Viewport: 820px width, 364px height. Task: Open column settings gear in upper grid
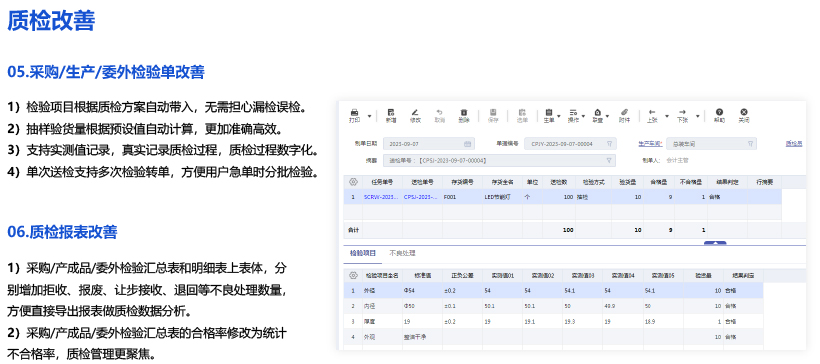(353, 182)
